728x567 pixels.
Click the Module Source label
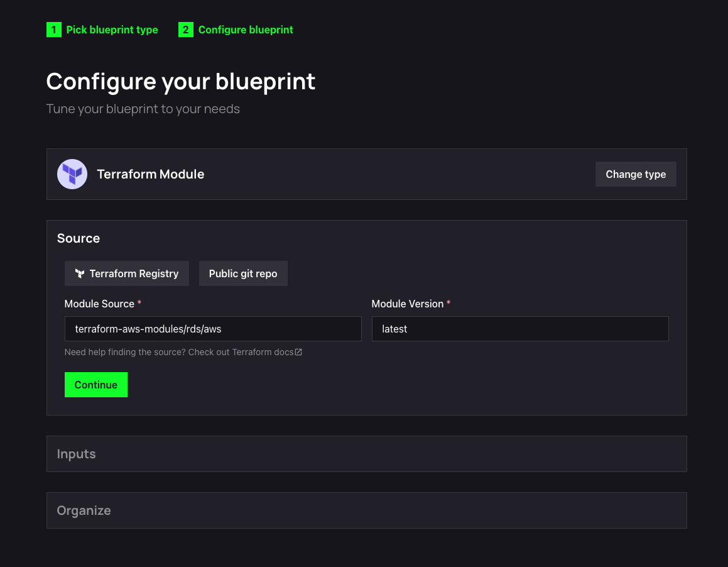[99, 304]
